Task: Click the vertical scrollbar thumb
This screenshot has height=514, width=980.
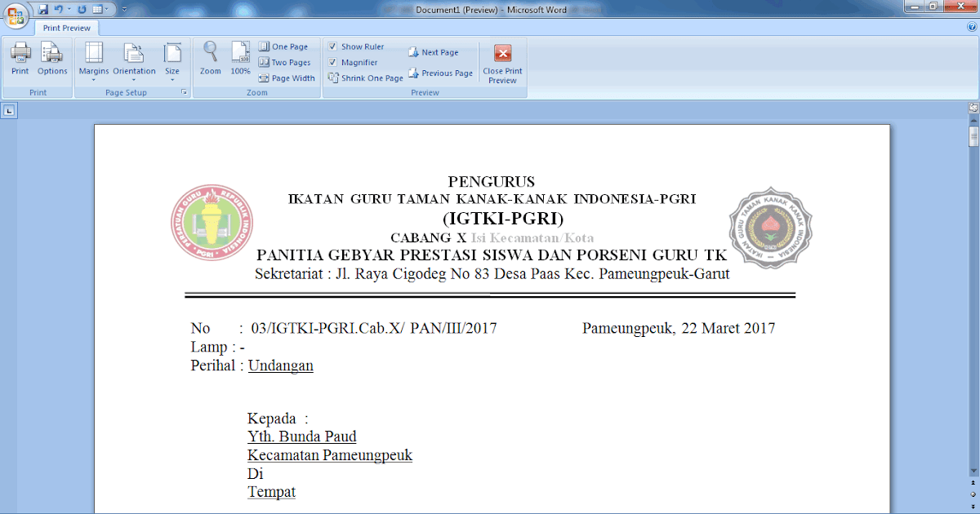Action: pyautogui.click(x=973, y=135)
